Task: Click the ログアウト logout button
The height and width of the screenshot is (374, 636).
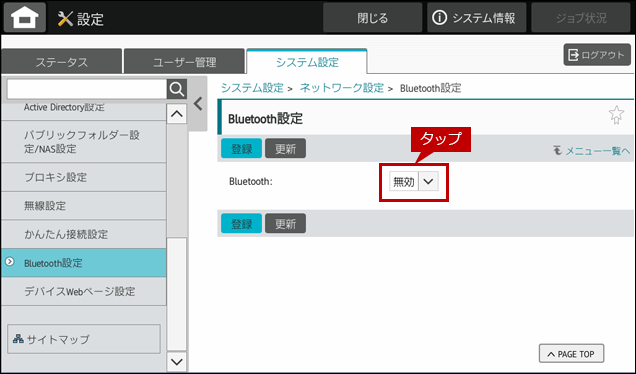Action: click(597, 55)
